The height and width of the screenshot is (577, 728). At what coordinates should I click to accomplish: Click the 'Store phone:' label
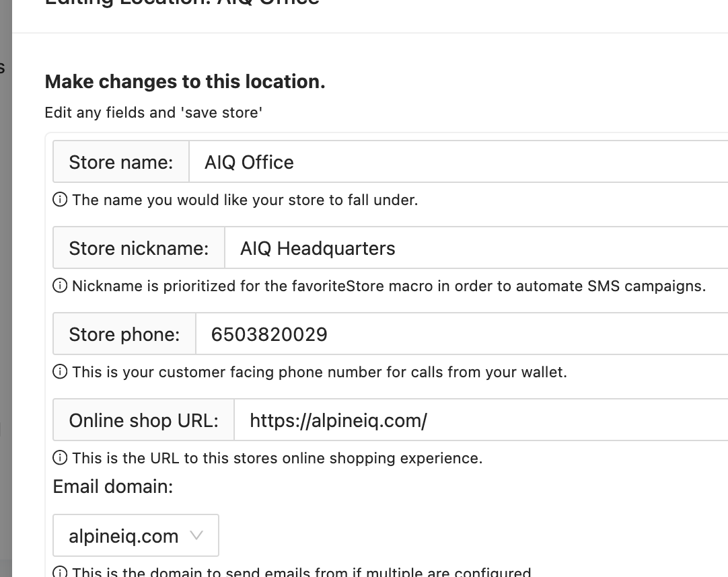pos(124,334)
